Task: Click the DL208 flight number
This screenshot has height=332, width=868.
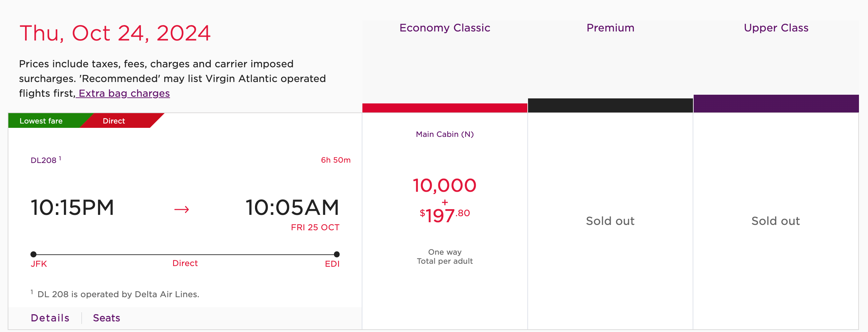Action: (x=44, y=160)
